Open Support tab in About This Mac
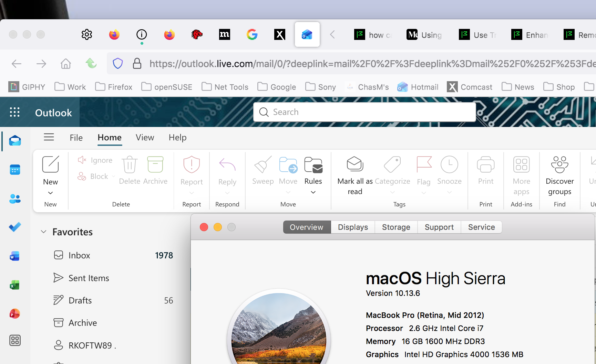 point(439,227)
